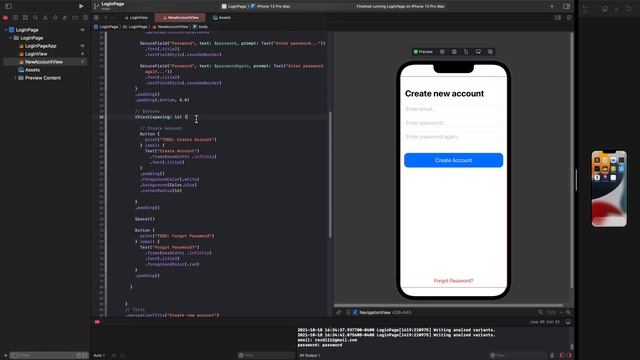Click the console output filter field
The width and height of the screenshot is (640, 360).
click(x=518, y=356)
